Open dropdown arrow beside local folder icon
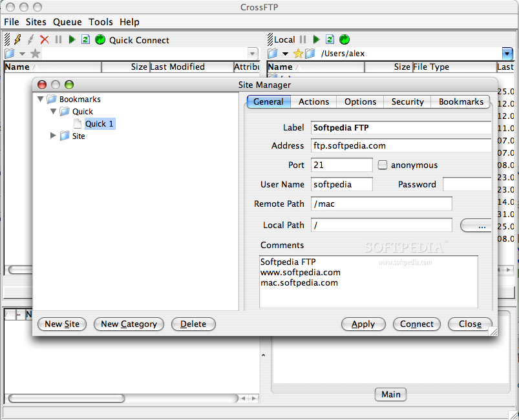The width and height of the screenshot is (519, 420). 285,54
